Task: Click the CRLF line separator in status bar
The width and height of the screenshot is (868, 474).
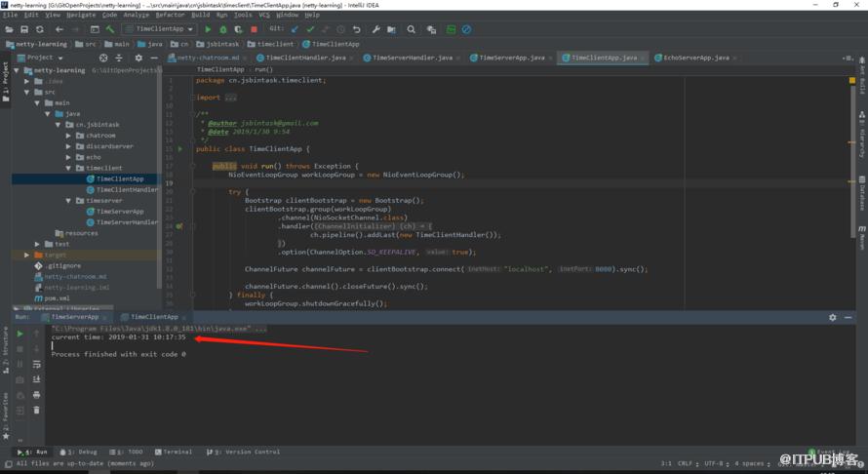Action: (x=686, y=463)
